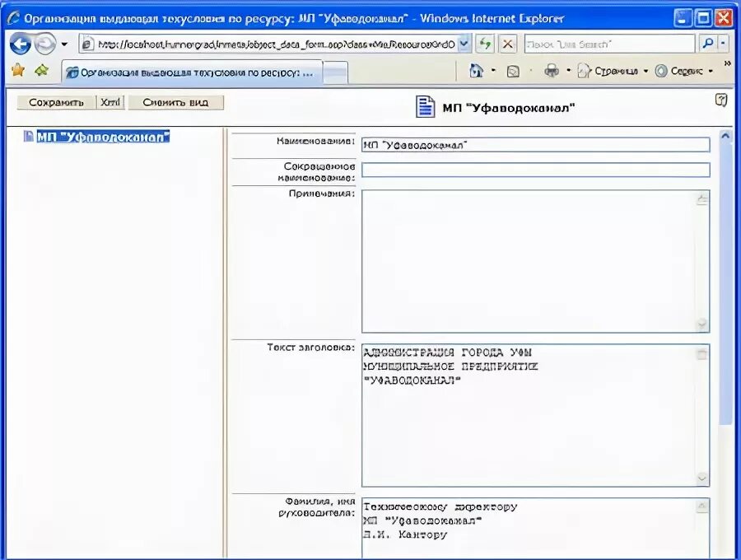Go to the Home page icon
Viewport: 741px width, 560px height.
[x=476, y=71]
